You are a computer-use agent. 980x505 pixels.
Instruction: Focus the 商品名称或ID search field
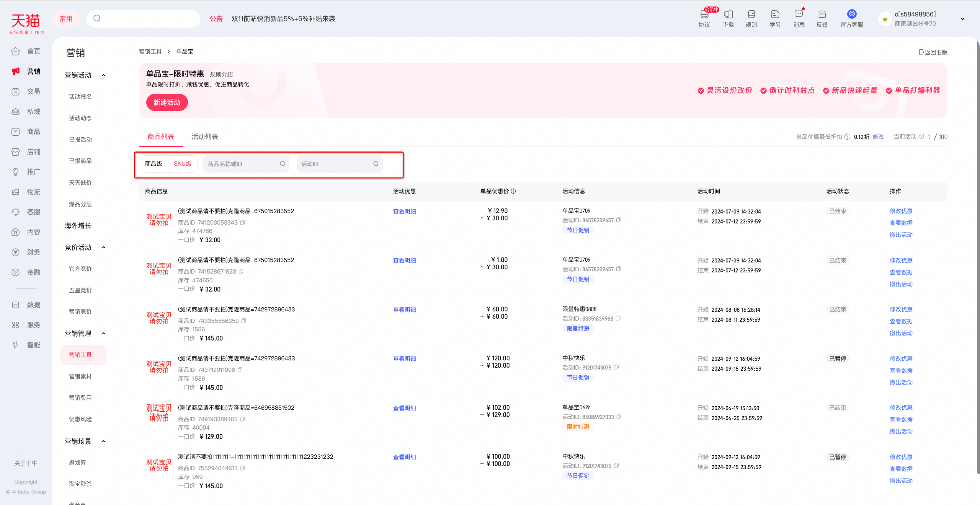pos(246,164)
